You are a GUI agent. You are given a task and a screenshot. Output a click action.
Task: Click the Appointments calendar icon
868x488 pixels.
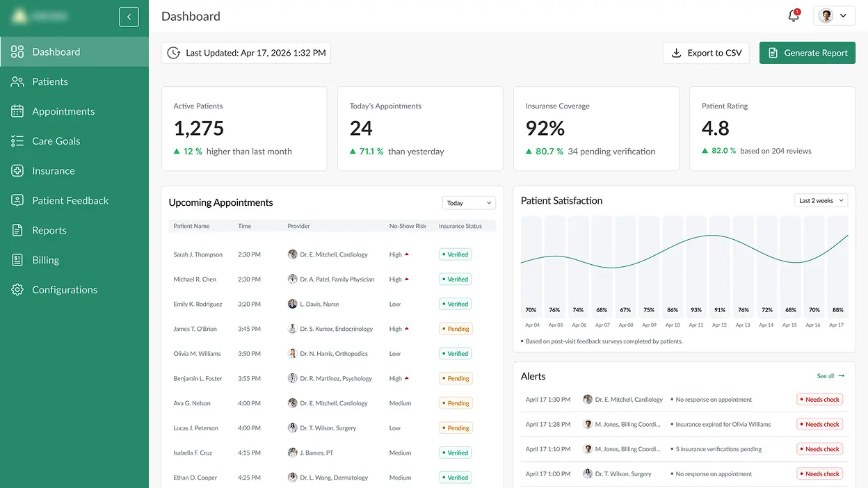[17, 111]
